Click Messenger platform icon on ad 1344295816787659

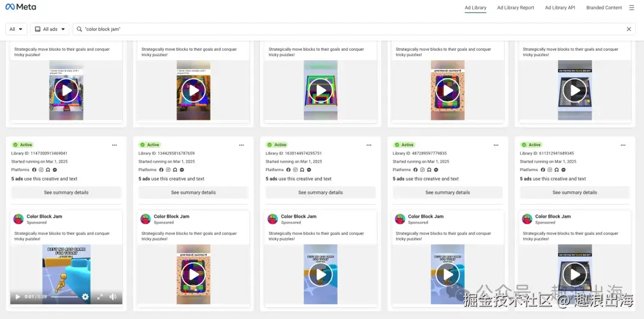182,169
